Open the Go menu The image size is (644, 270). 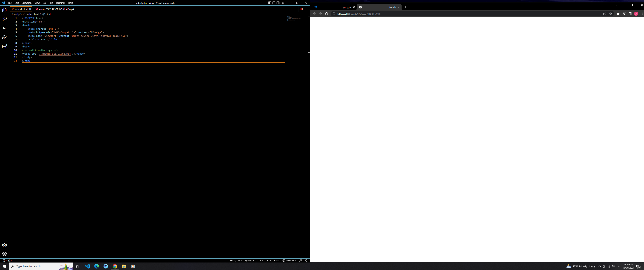pos(44,3)
